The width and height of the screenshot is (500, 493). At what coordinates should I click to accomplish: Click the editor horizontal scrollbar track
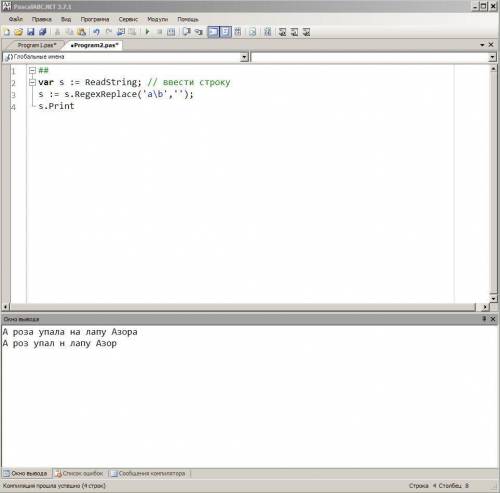coord(242,307)
